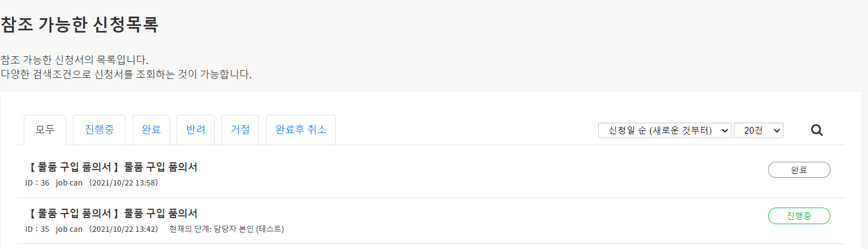The height and width of the screenshot is (249, 868).
Task: Click the job can applicant name on request 35
Action: click(x=69, y=229)
